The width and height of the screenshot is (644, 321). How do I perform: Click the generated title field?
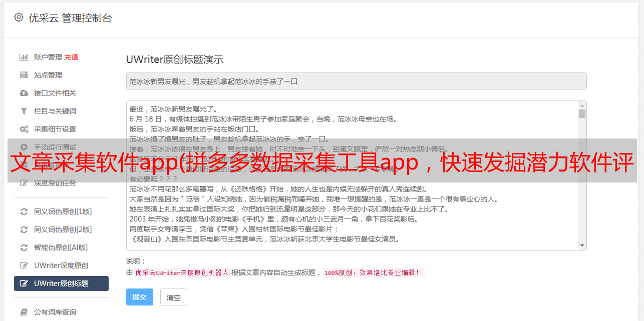[x=356, y=81]
